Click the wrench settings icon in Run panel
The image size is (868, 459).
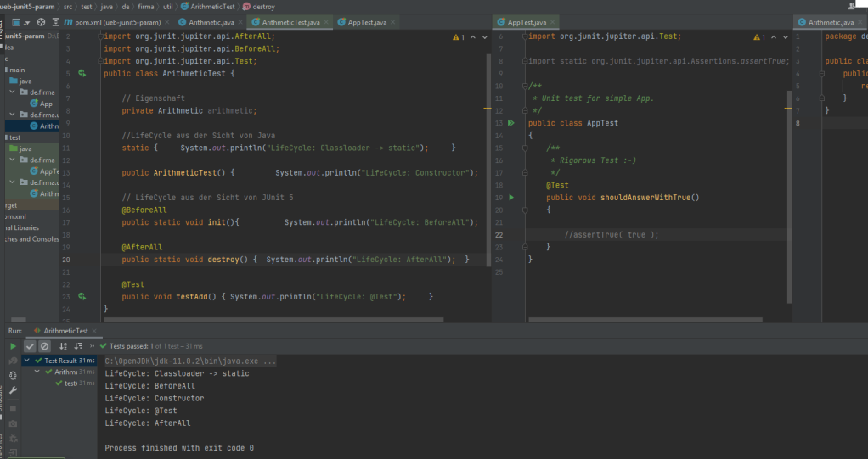[13, 389]
